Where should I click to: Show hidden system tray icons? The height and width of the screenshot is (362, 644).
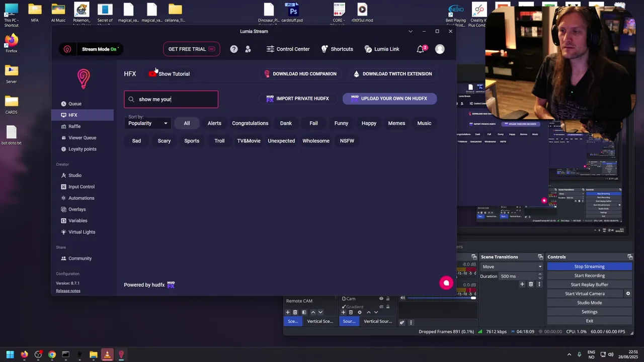coord(569,354)
